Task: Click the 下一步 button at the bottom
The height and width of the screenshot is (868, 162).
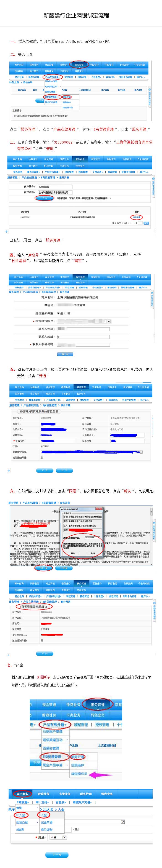Action: [57, 855]
